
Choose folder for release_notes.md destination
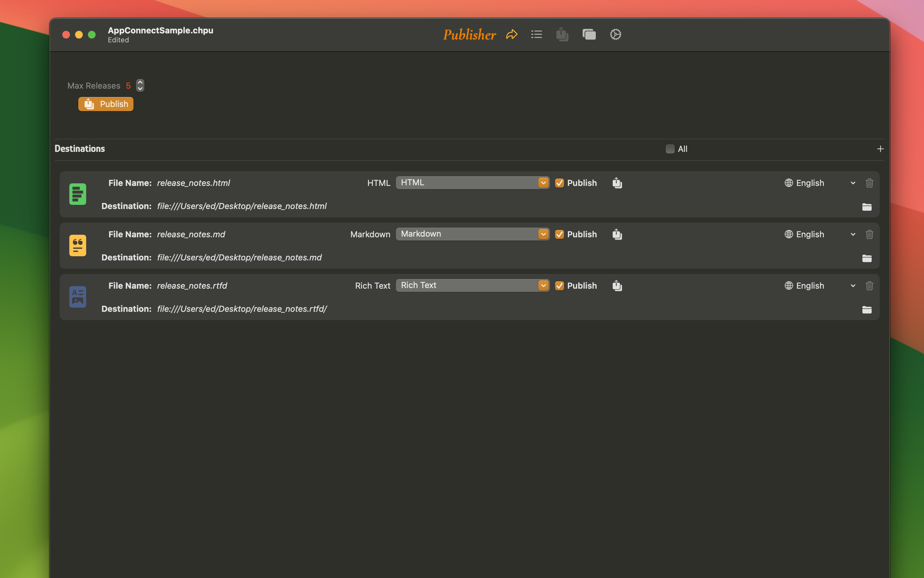click(x=867, y=258)
